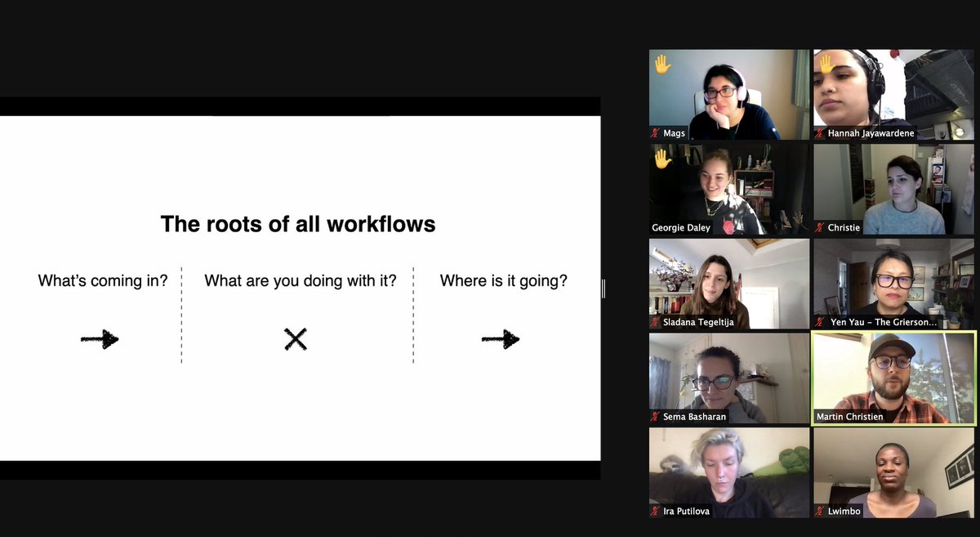This screenshot has height=537, width=980.
Task: Click the raised hand icon on Georgie Daley's video
Action: pyautogui.click(x=662, y=159)
